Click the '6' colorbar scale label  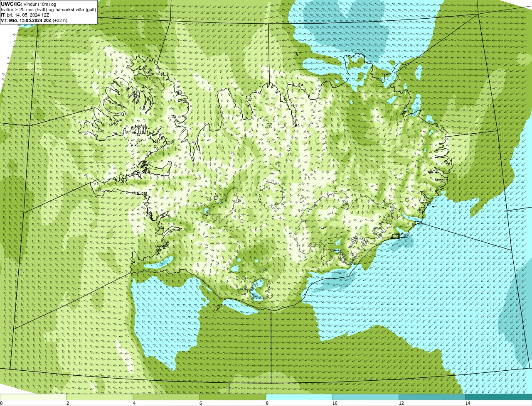pyautogui.click(x=200, y=403)
